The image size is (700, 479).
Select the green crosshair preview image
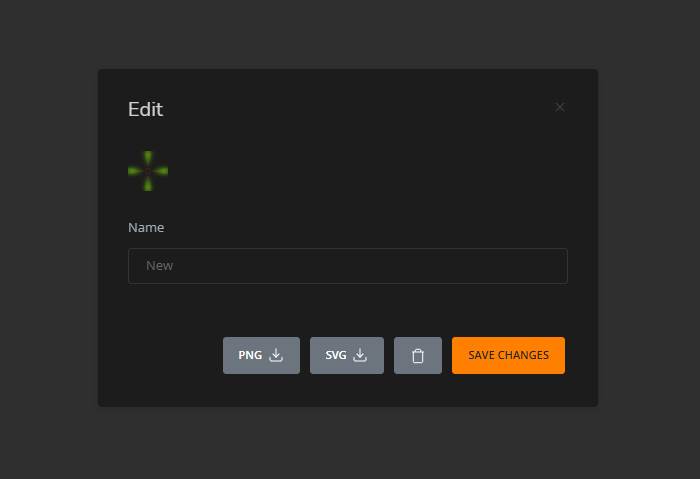point(148,171)
